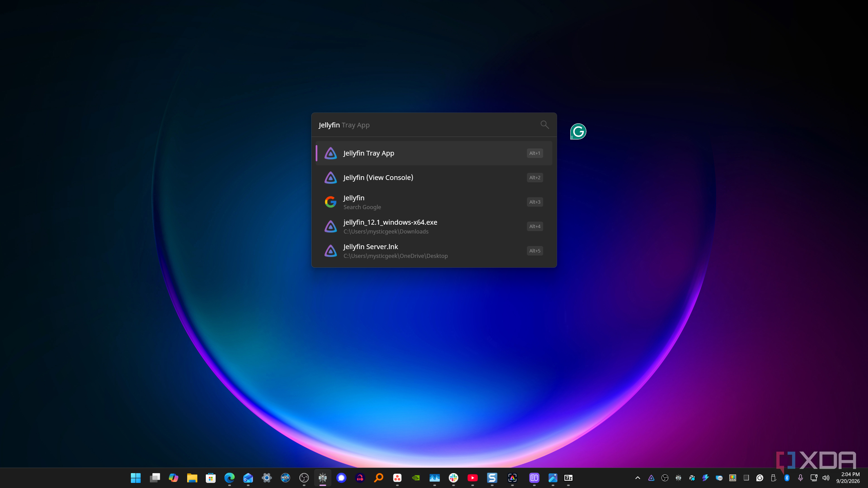This screenshot has width=868, height=488.
Task: Open 7-Zip from the taskbar
Action: [569, 478]
